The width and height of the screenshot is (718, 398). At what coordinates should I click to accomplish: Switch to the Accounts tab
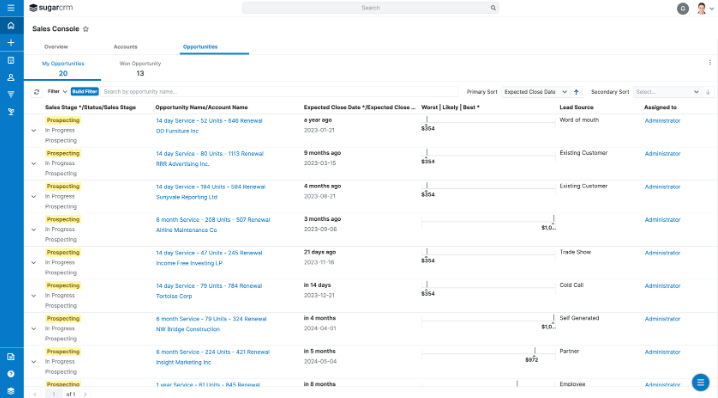[125, 47]
